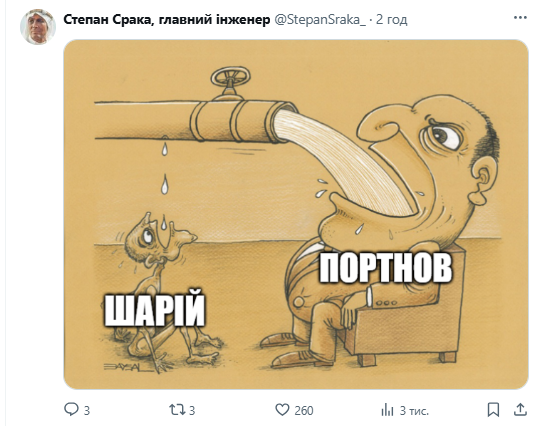Like the post with the heart icon

coord(282,410)
